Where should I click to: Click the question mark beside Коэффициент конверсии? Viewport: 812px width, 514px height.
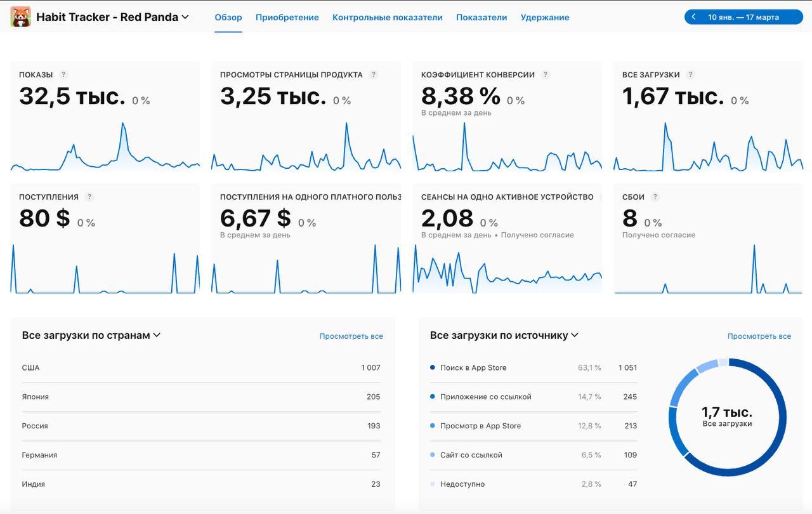[x=545, y=74]
